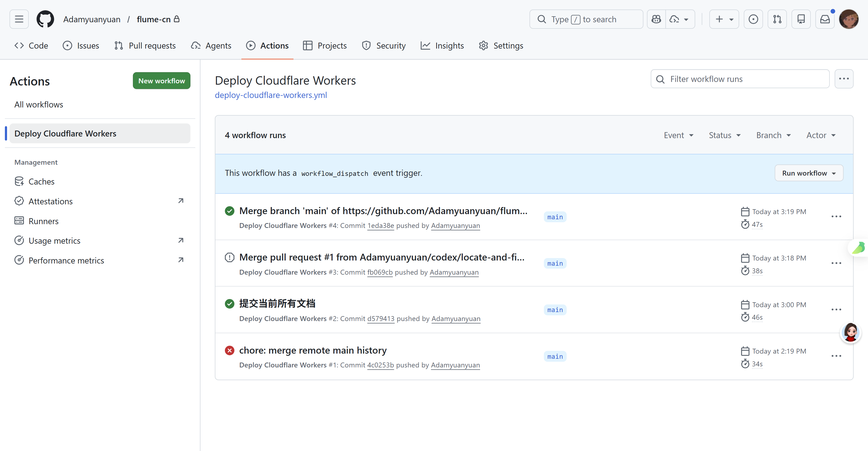868x451 pixels.
Task: Click pushed-by Adamyuanyuan link on run #2
Action: pyautogui.click(x=456, y=319)
